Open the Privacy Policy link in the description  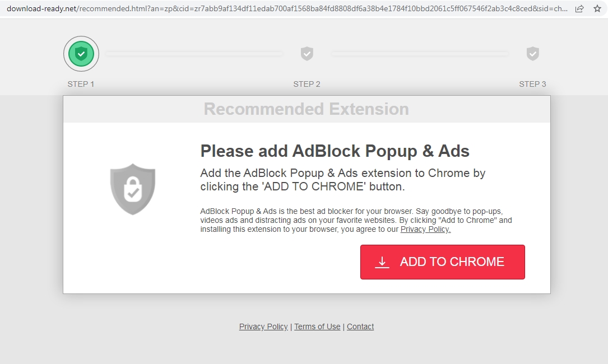[425, 229]
